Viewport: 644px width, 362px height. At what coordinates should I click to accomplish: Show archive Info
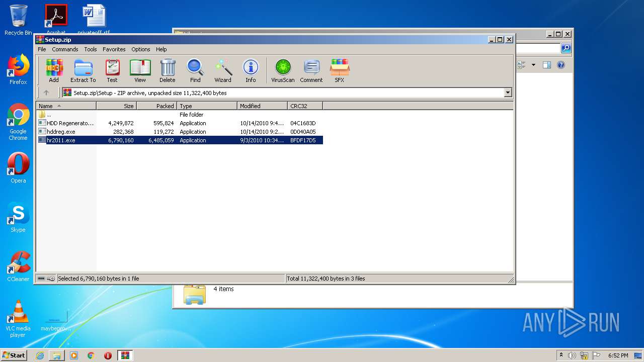coord(251,70)
